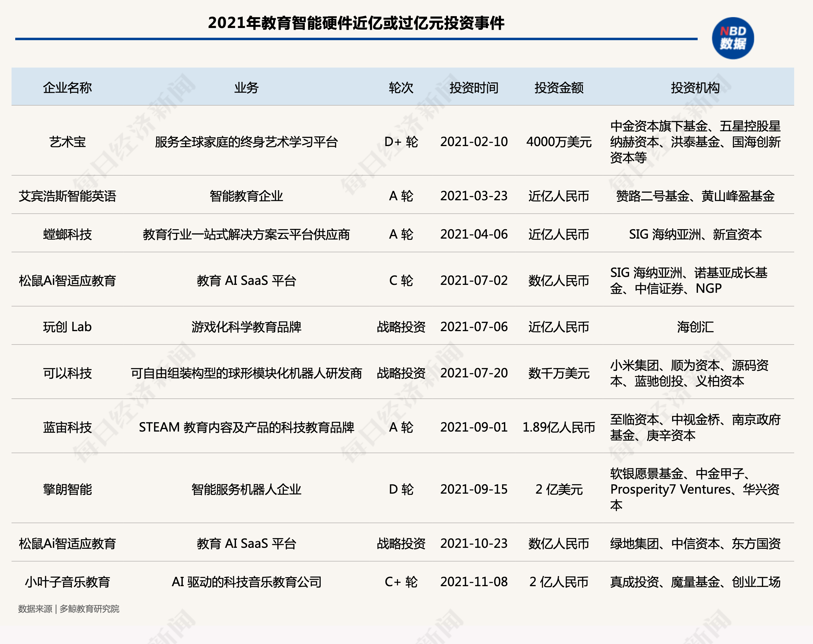Click the company name 擎朗智能
Viewport: 813px width, 644px height.
[67, 489]
